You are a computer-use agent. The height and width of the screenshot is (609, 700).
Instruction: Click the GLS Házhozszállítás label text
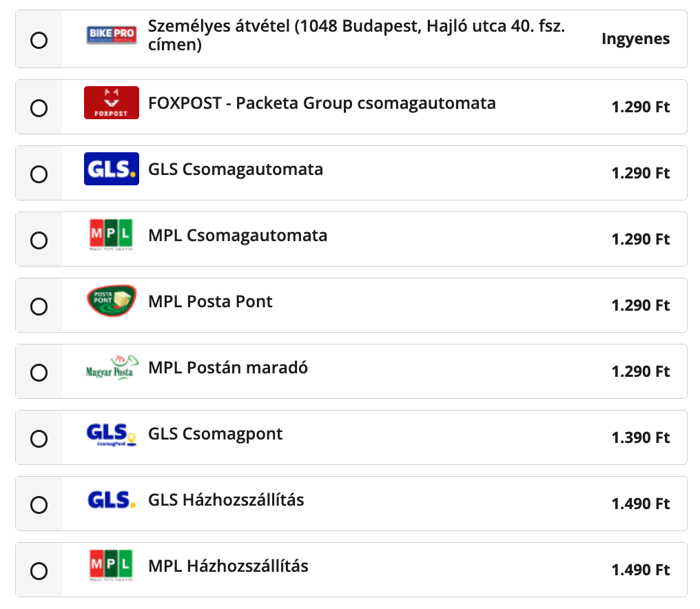coord(226,500)
